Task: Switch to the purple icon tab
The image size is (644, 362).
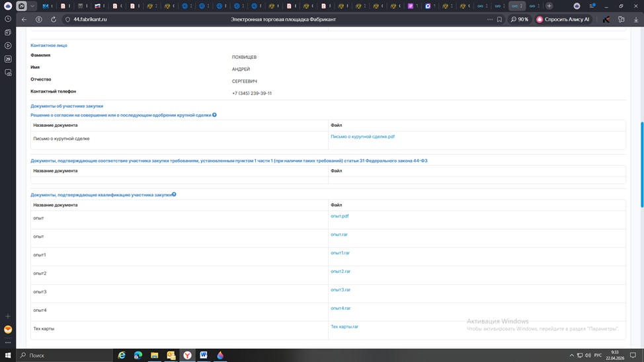Action: (411, 6)
